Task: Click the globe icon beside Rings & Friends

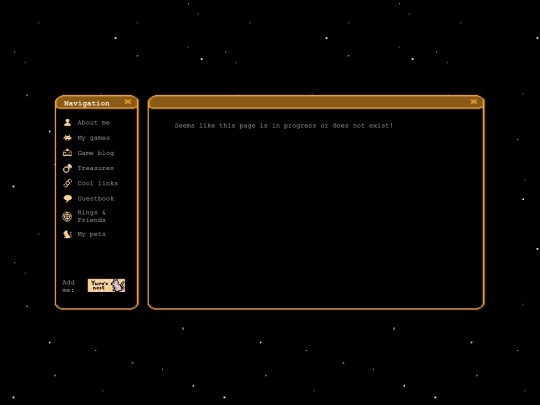Action: coord(67,216)
